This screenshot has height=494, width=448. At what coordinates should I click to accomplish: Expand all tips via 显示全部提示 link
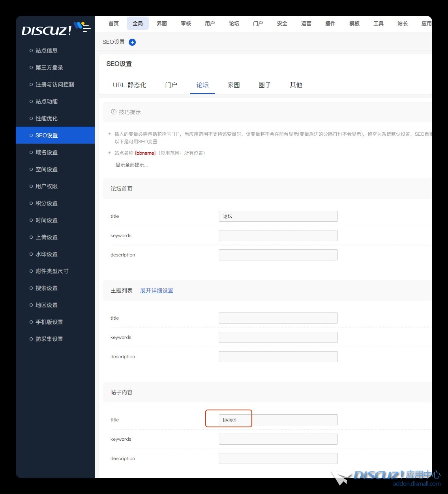point(131,165)
